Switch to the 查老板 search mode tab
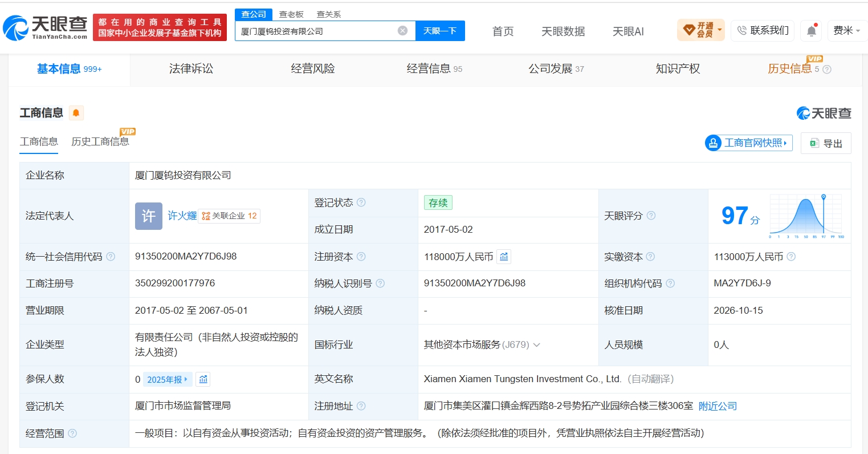Image resolution: width=868 pixels, height=454 pixels. coord(291,14)
